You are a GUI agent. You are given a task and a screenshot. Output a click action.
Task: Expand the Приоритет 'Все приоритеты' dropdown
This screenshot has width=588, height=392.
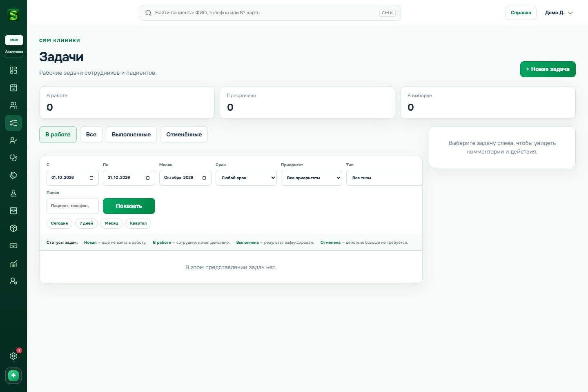(312, 178)
